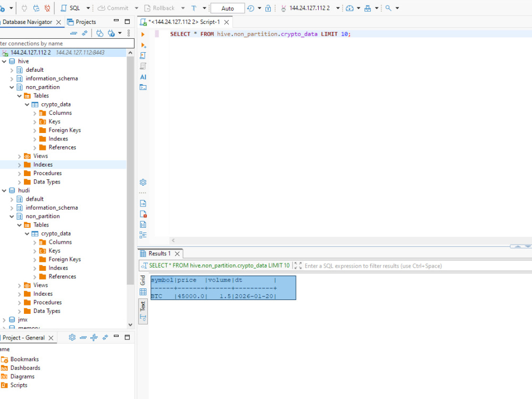Click the Connect plug icon in toolbar
Screen dimensions: 532x399
tap(24, 8)
